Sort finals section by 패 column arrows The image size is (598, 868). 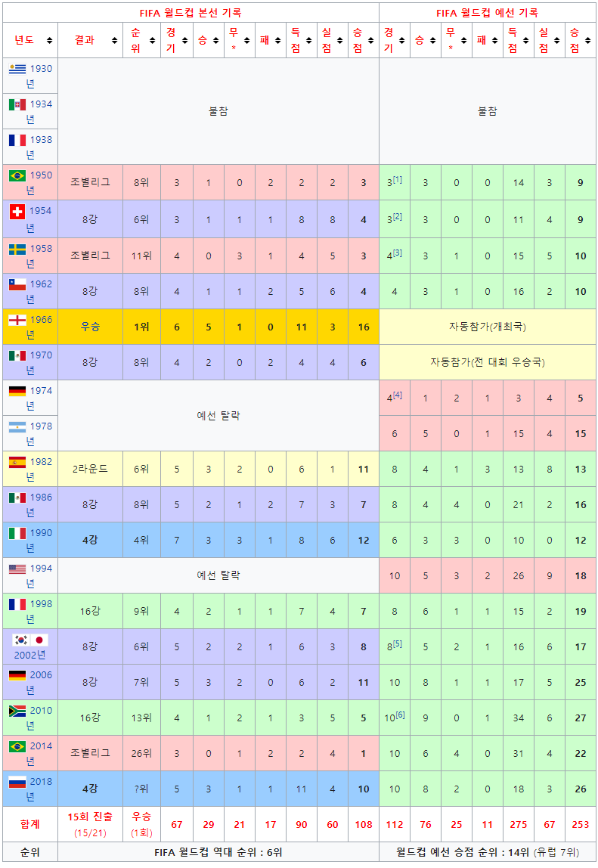[278, 40]
